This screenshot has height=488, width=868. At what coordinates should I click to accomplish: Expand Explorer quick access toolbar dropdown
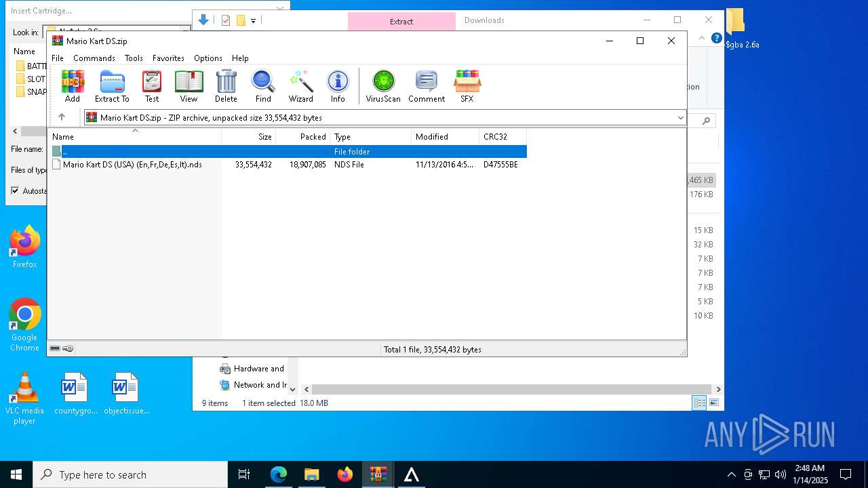[x=253, y=21]
